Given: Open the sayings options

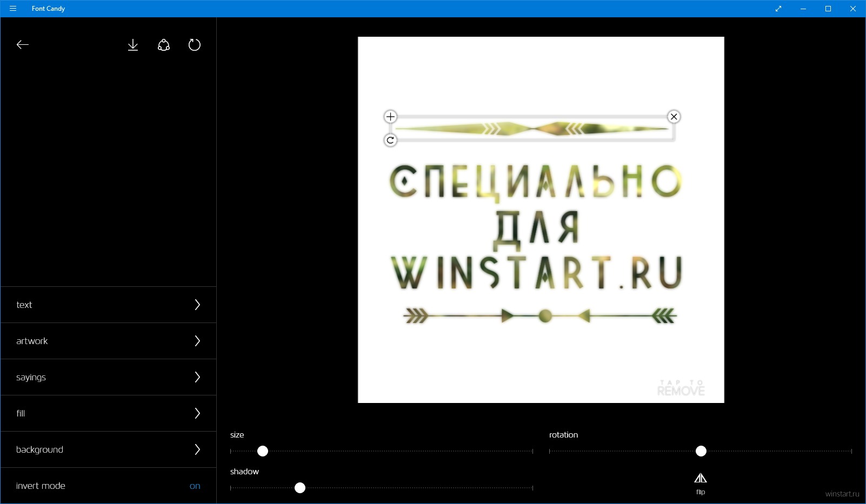Looking at the screenshot, I should pos(109,377).
